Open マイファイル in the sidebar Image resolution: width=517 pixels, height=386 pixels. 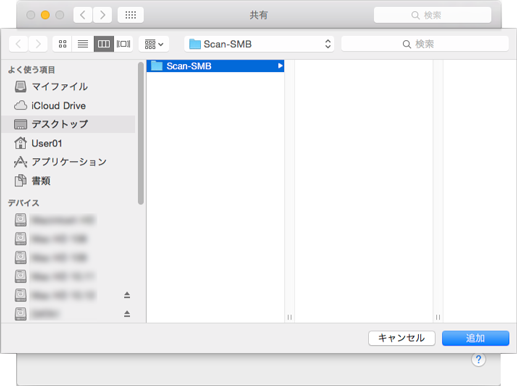51,87
